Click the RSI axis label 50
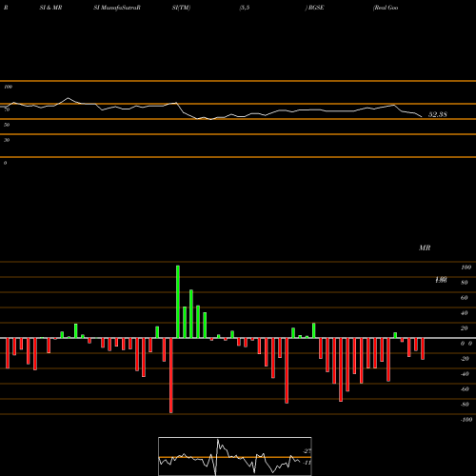Image resolution: width=476 pixels, height=476 pixels. [7, 125]
